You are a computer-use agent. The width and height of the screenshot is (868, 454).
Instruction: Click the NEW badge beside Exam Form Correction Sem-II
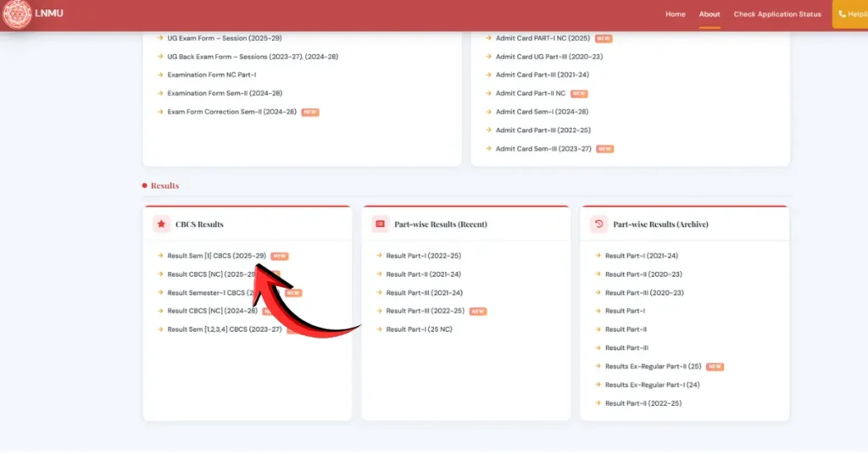[310, 113]
